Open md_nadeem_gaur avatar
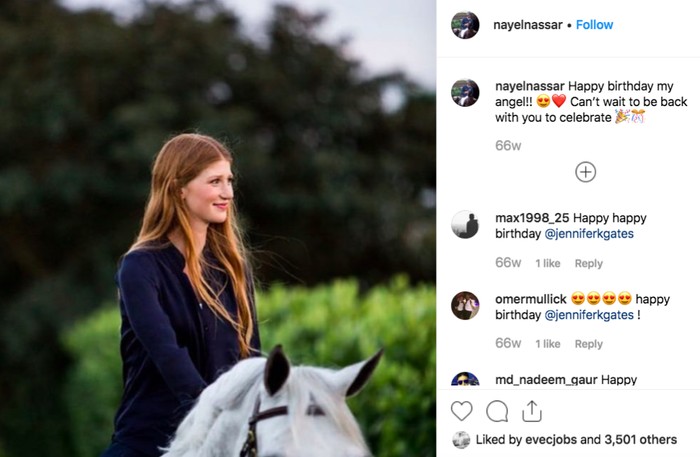This screenshot has width=700, height=457. [x=465, y=380]
